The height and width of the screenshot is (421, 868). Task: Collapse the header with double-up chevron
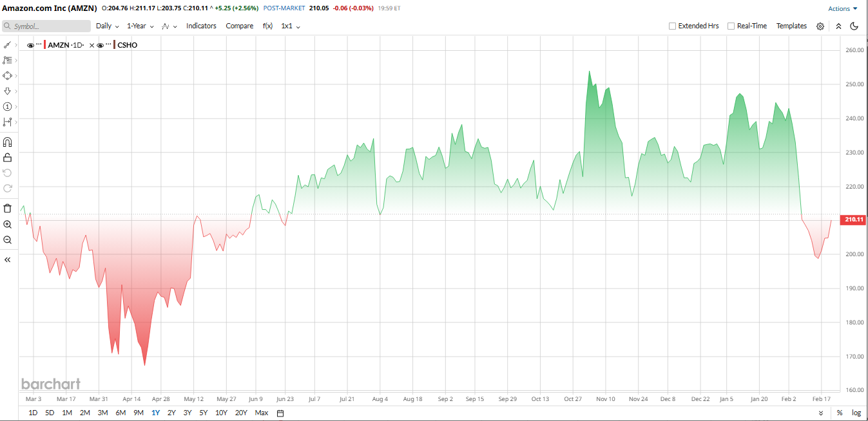(x=838, y=26)
